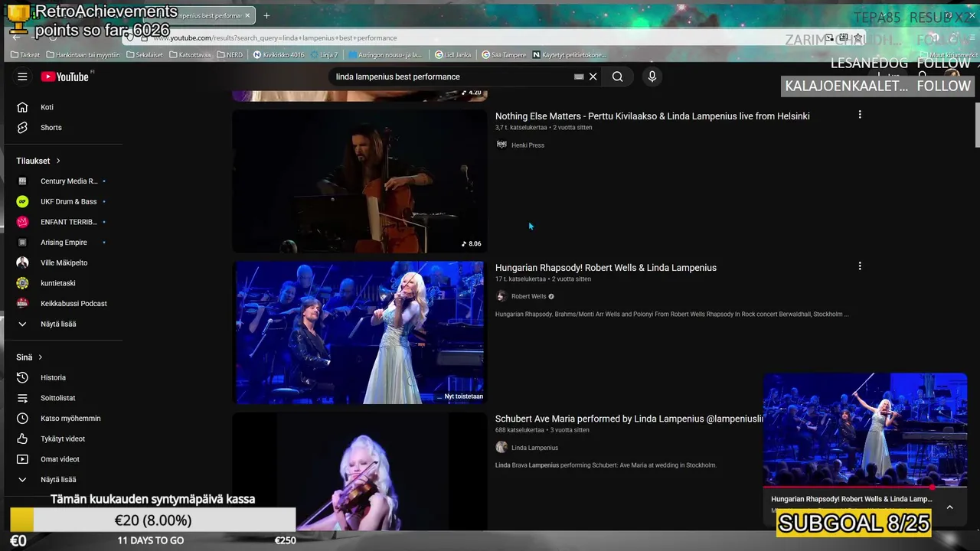Close the current YouTube browser tab
The width and height of the screenshot is (980, 551).
click(248, 15)
